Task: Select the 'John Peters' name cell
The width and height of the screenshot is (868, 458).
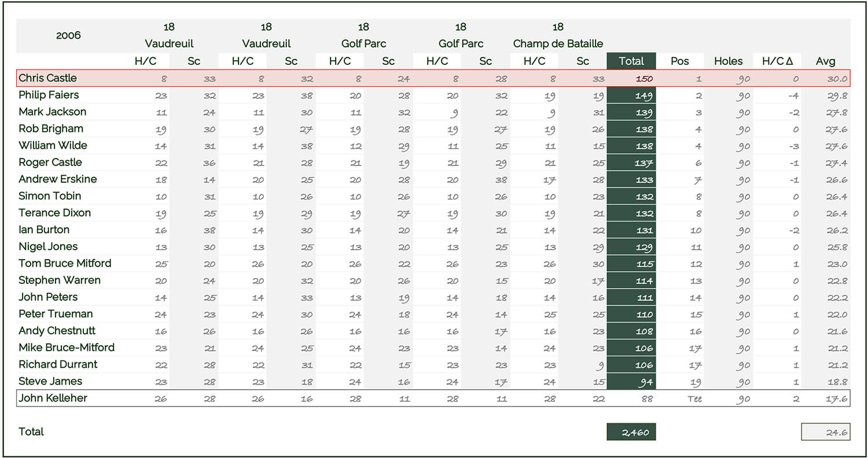Action: [x=48, y=297]
